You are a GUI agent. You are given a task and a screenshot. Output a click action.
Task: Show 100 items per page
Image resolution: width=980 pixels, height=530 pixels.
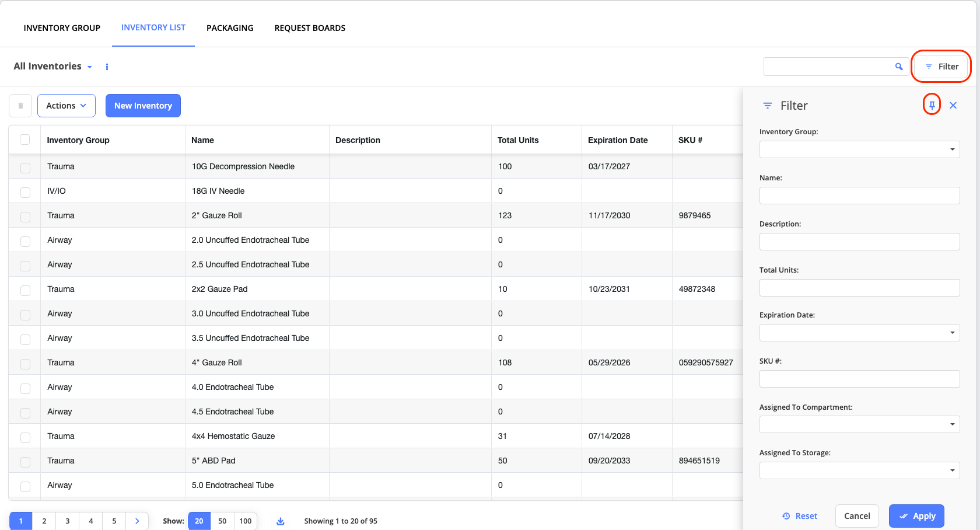click(246, 521)
